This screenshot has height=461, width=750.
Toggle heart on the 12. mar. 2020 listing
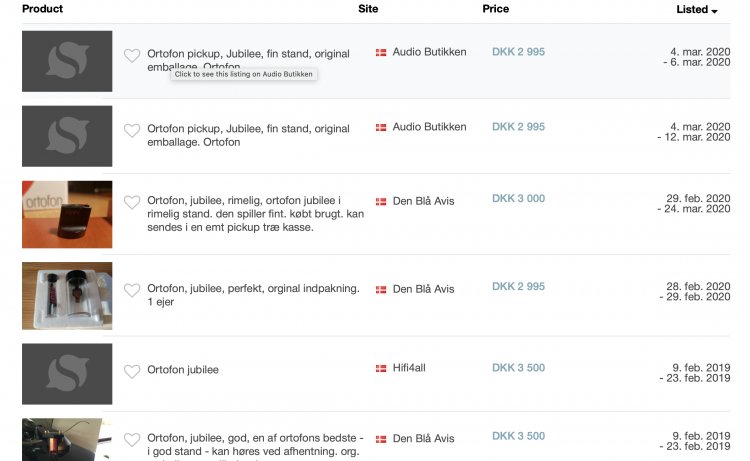(132, 131)
